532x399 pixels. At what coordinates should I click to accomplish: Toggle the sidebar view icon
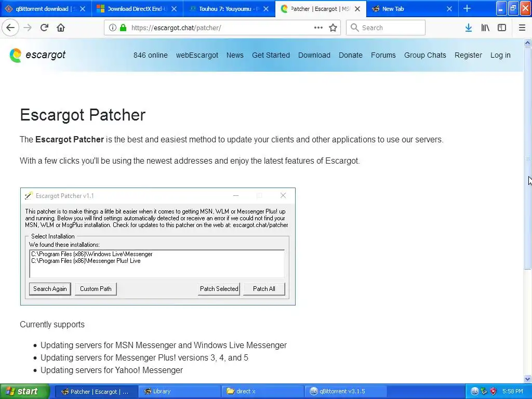point(502,28)
